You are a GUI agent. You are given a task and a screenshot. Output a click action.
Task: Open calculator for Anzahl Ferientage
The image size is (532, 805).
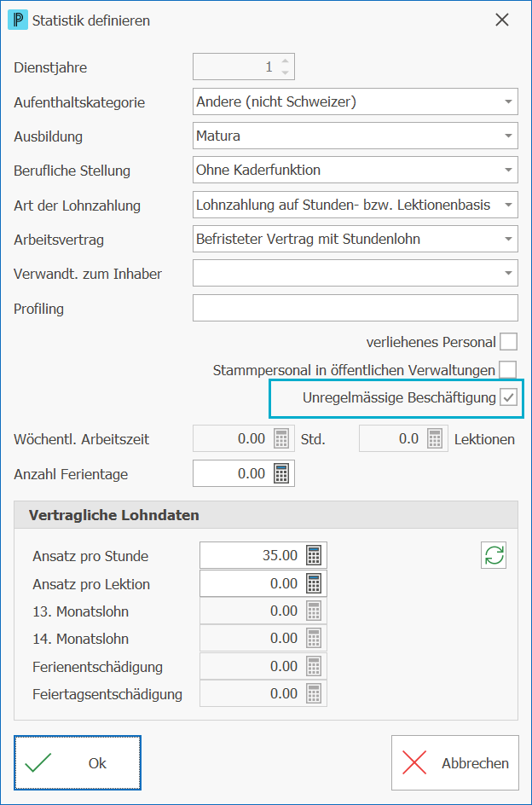[281, 473]
